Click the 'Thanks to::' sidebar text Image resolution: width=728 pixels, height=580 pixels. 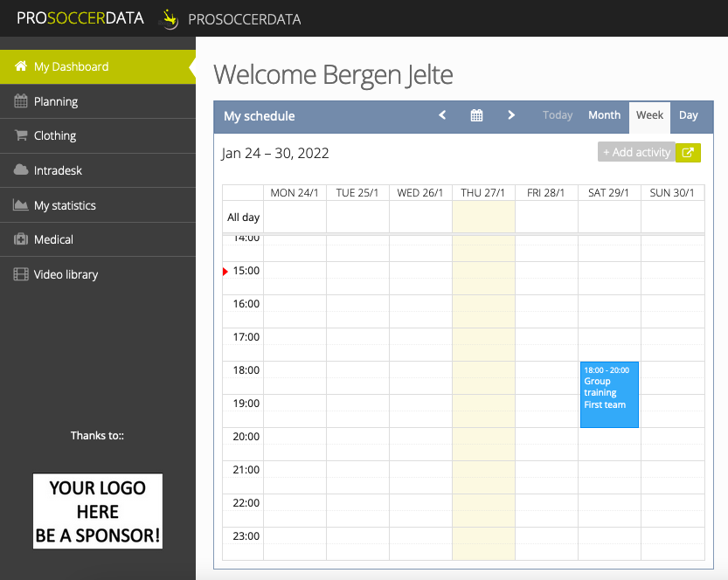coord(97,436)
